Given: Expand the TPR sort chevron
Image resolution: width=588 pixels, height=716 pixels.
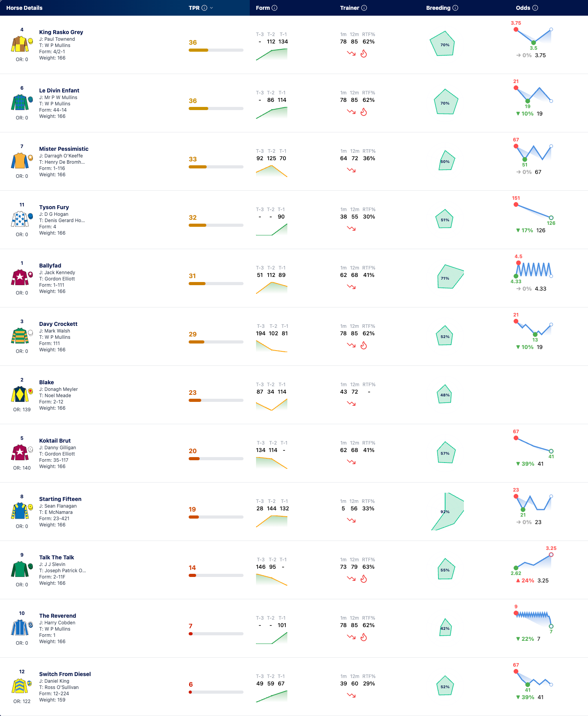Looking at the screenshot, I should point(211,8).
